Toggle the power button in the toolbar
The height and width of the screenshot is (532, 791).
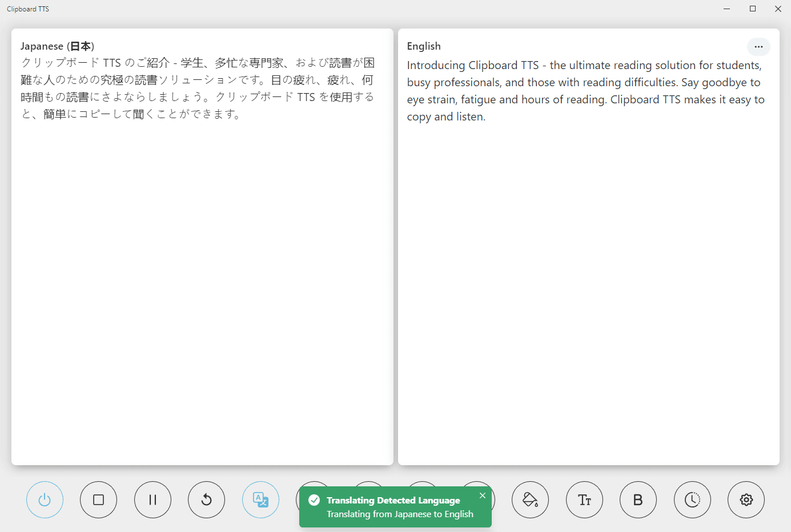click(45, 500)
